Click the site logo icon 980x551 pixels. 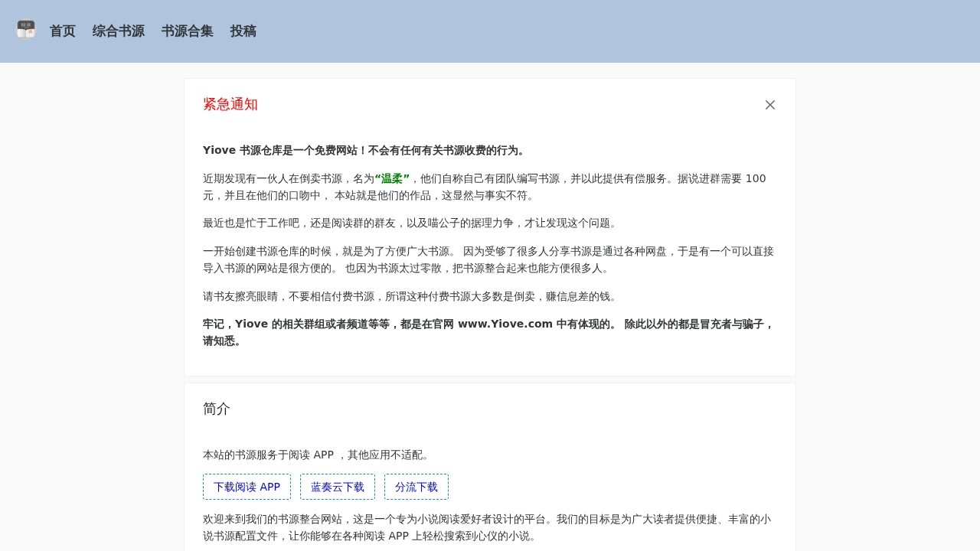25,30
